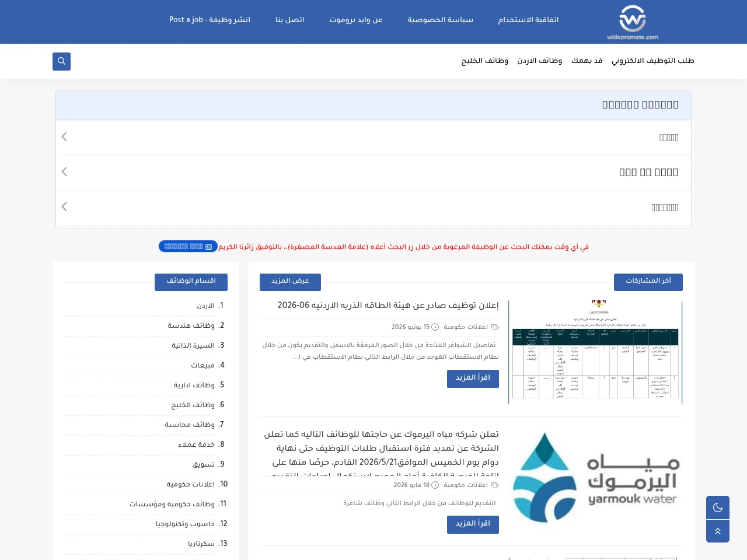Click the clock icon next to 18 مايو 2026
Screen dimensions: 747x560
[435, 485]
